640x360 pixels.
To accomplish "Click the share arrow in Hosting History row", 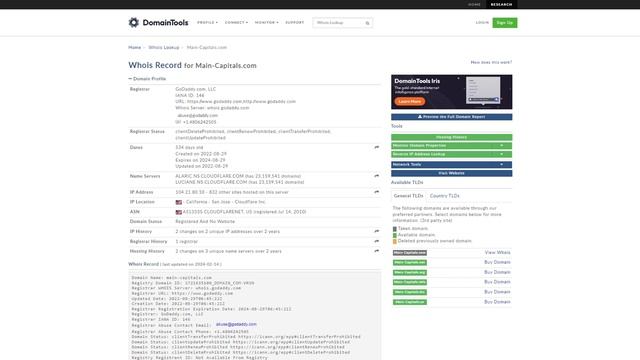I will coord(376,251).
